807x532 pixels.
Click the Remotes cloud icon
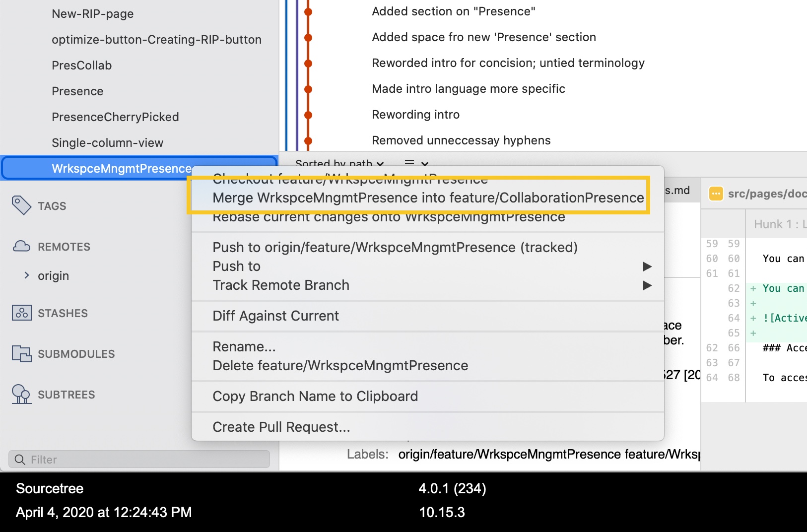(21, 246)
